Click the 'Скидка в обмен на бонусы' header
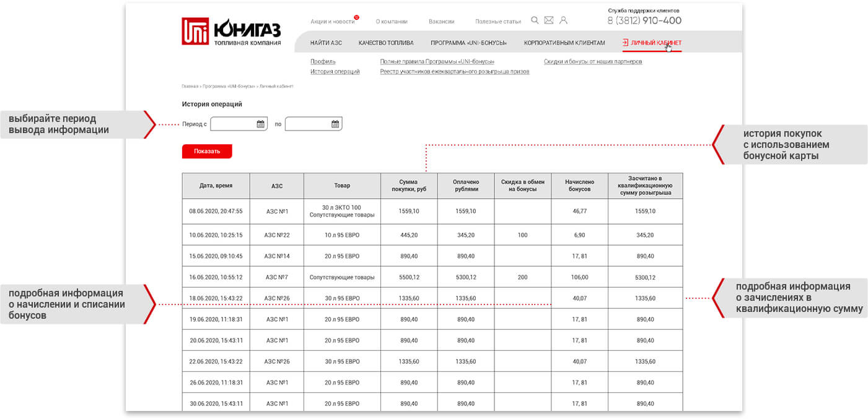Screen dimensions: 868x419 [523, 186]
